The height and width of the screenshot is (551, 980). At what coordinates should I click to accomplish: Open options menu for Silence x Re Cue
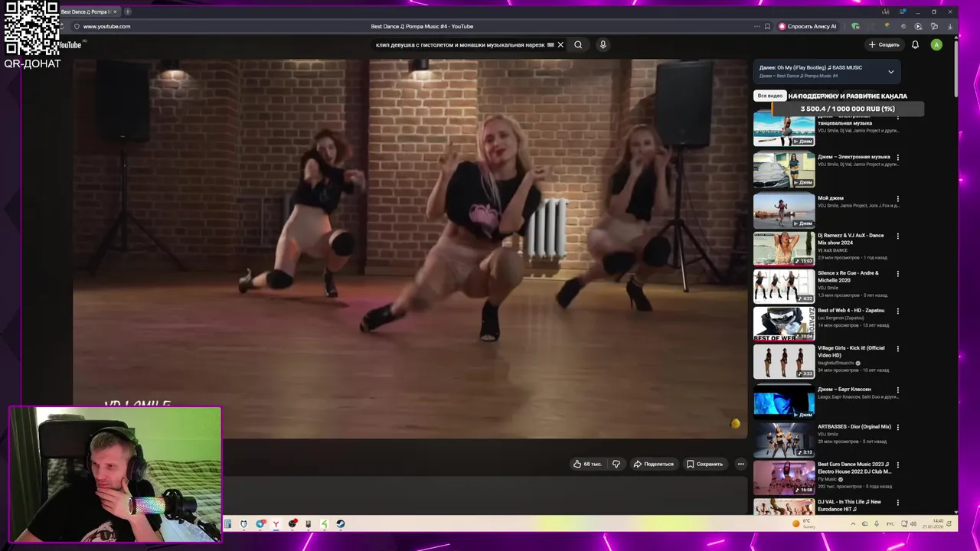898,274
